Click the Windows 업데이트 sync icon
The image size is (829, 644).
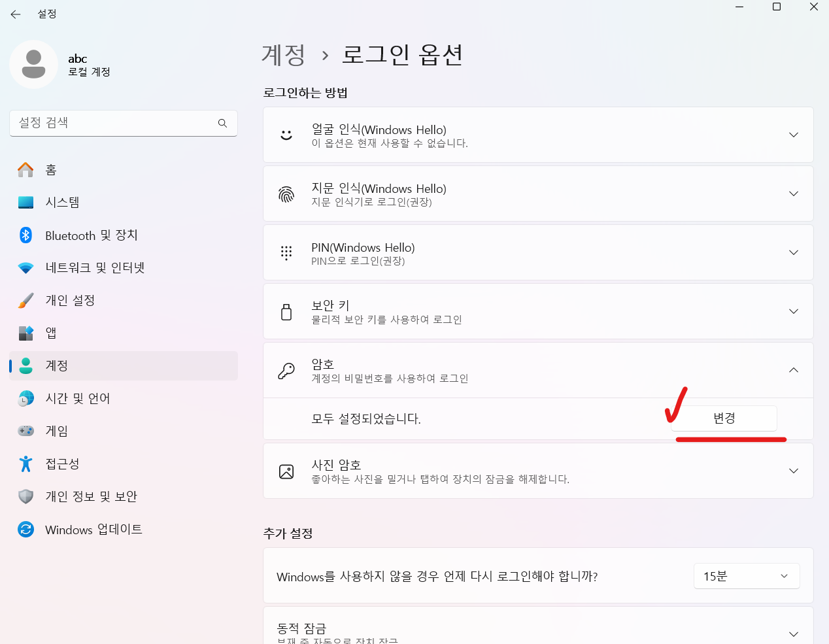[25, 530]
